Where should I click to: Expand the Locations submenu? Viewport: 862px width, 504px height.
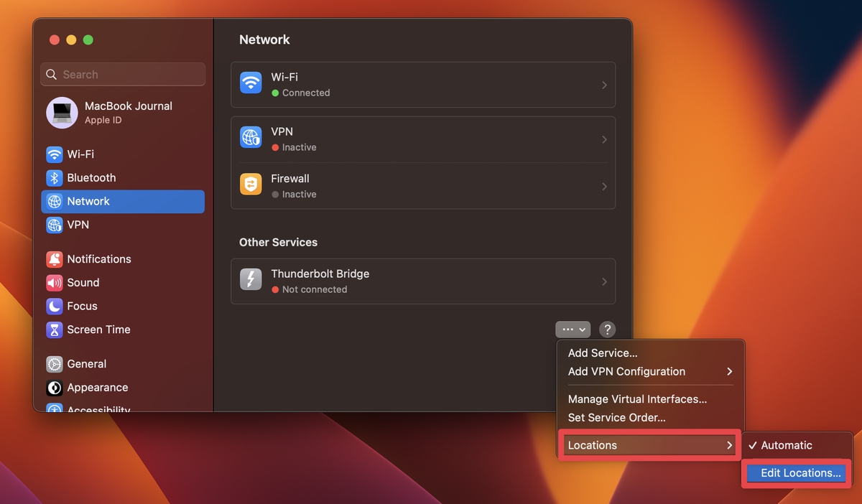(593, 445)
